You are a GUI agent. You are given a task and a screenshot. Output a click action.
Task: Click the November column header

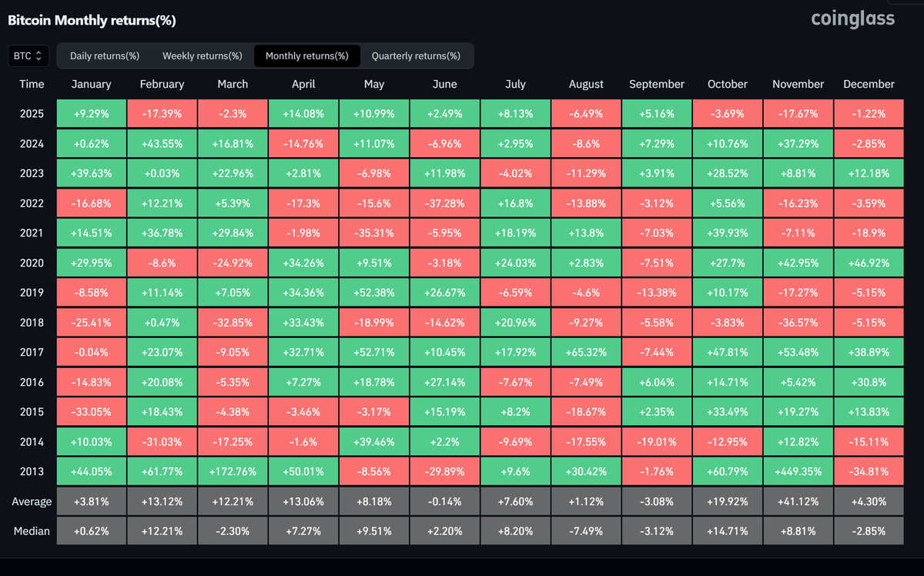[x=798, y=84]
